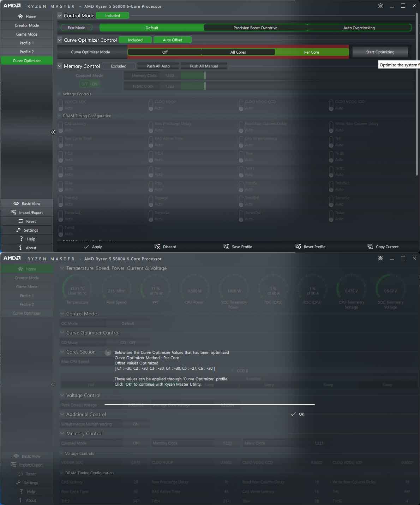Click Start Optimizing button
This screenshot has height=505, width=420.
[380, 52]
